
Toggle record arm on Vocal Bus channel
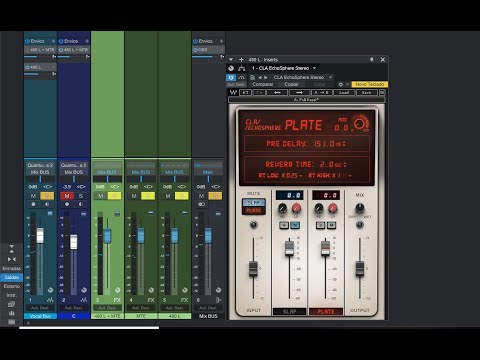tap(33, 204)
